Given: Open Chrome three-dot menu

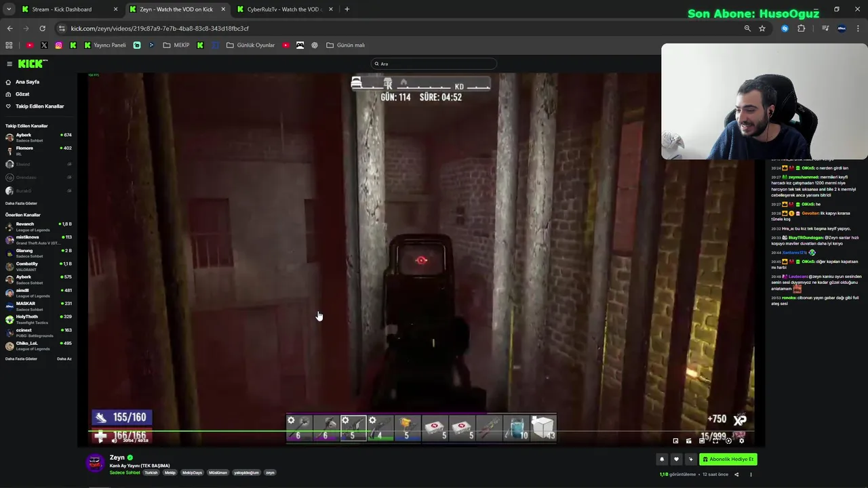Looking at the screenshot, I should pyautogui.click(x=859, y=28).
